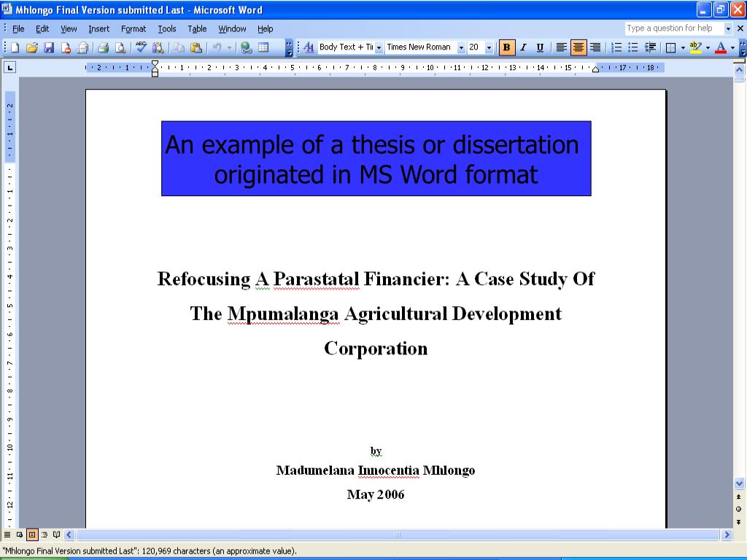The width and height of the screenshot is (747, 560).
Task: Click the first-line indent marker on the ruler
Action: pos(155,64)
